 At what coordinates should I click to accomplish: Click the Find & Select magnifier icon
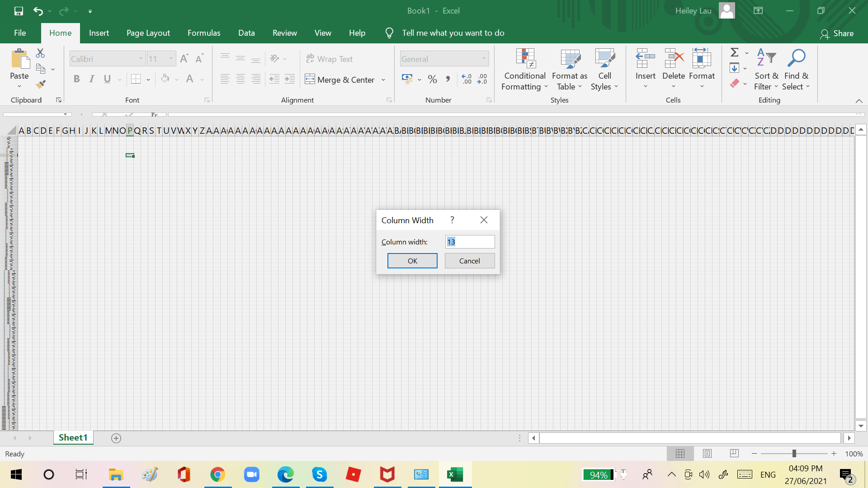[x=796, y=58]
